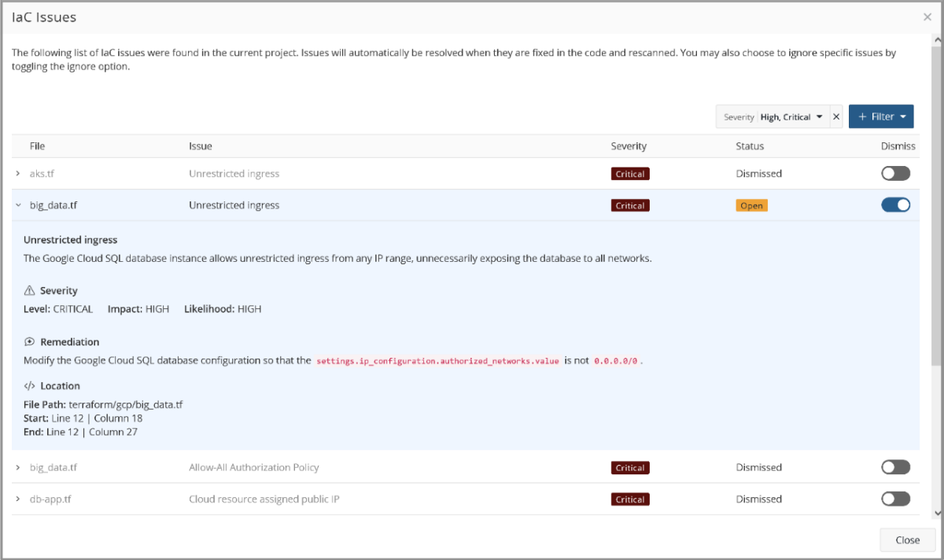Image resolution: width=944 pixels, height=560 pixels.
Task: Click the Close button
Action: tap(907, 540)
